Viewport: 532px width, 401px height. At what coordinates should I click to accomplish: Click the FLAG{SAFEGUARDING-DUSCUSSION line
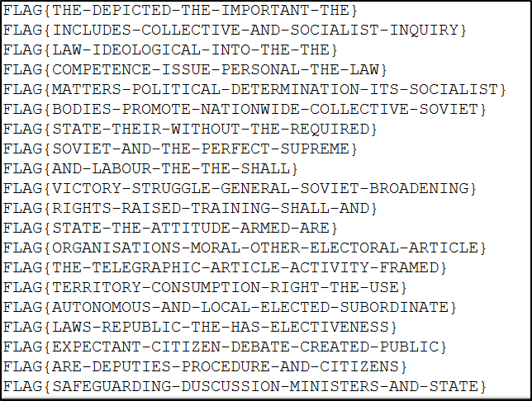coord(245,386)
